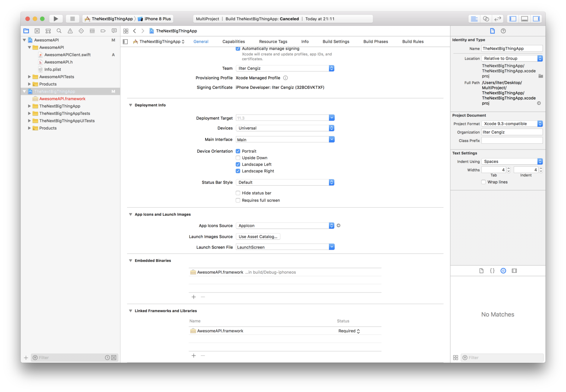Open the Devices dropdown

click(x=285, y=128)
